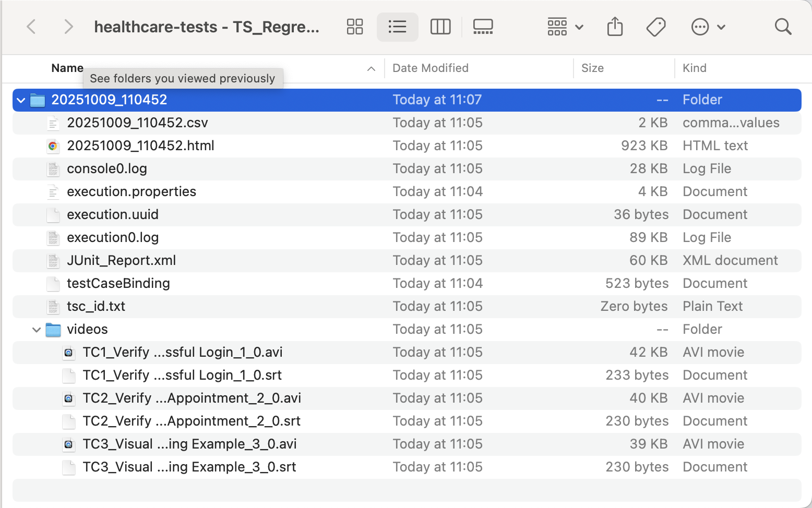Sort by Kind column header
The width and height of the screenshot is (812, 508).
click(695, 68)
